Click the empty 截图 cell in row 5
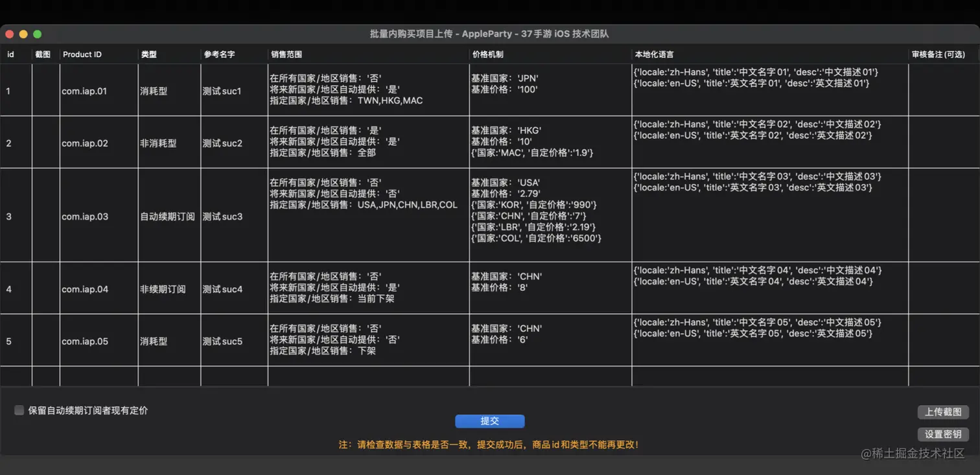The width and height of the screenshot is (980, 475). click(x=45, y=341)
